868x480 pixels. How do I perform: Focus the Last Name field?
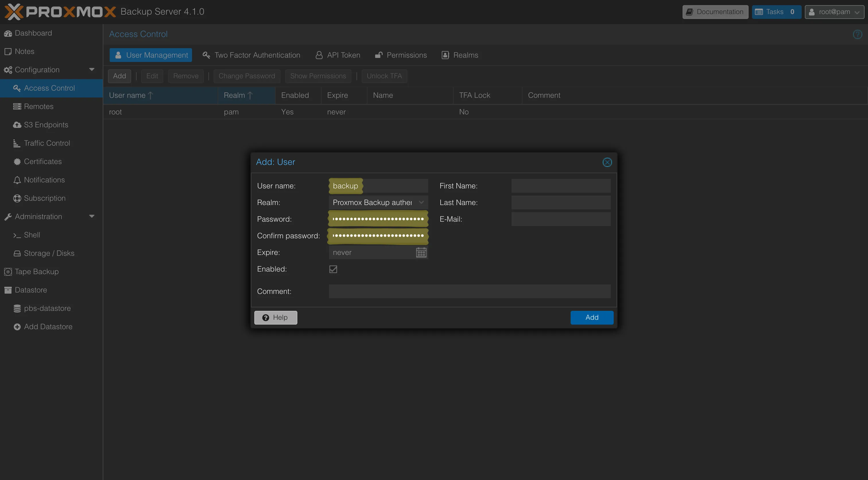[x=561, y=202]
